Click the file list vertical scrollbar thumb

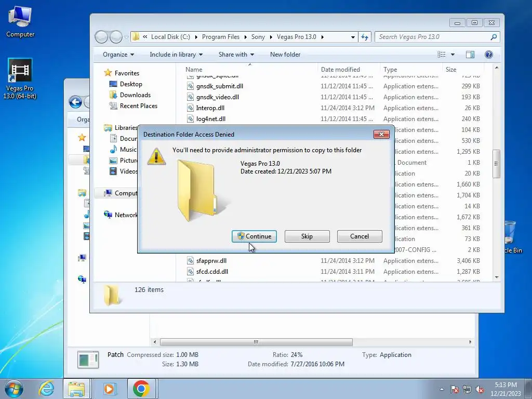[496, 164]
